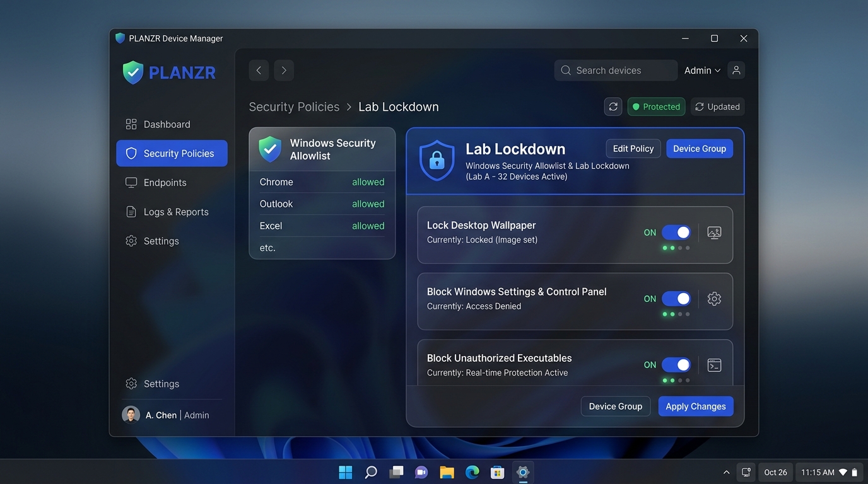The height and width of the screenshot is (484, 868).
Task: Turn off the Lock Desktop Wallpaper toggle
Action: (676, 233)
